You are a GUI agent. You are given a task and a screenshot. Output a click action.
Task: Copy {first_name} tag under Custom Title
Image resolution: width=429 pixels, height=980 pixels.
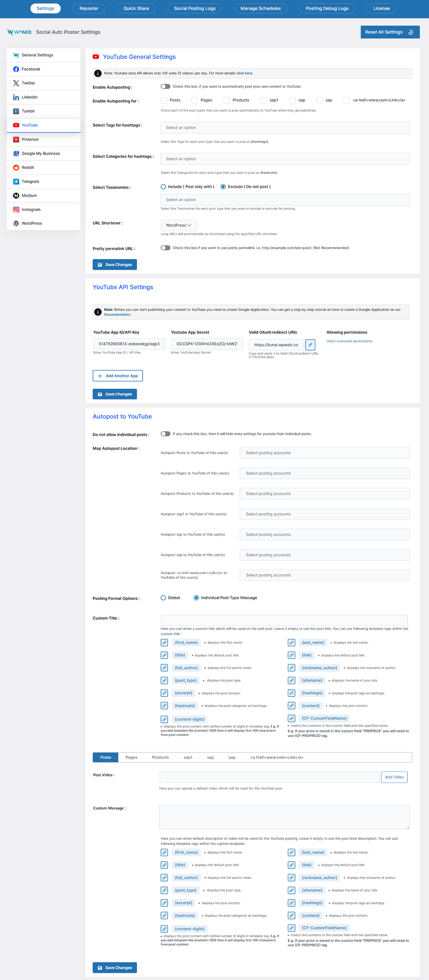(x=164, y=642)
